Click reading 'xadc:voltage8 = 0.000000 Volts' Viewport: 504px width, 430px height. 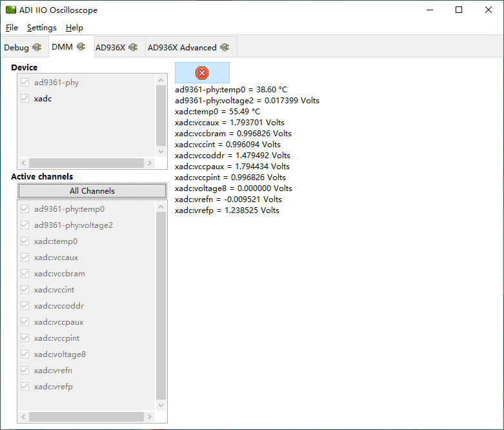[x=234, y=188]
